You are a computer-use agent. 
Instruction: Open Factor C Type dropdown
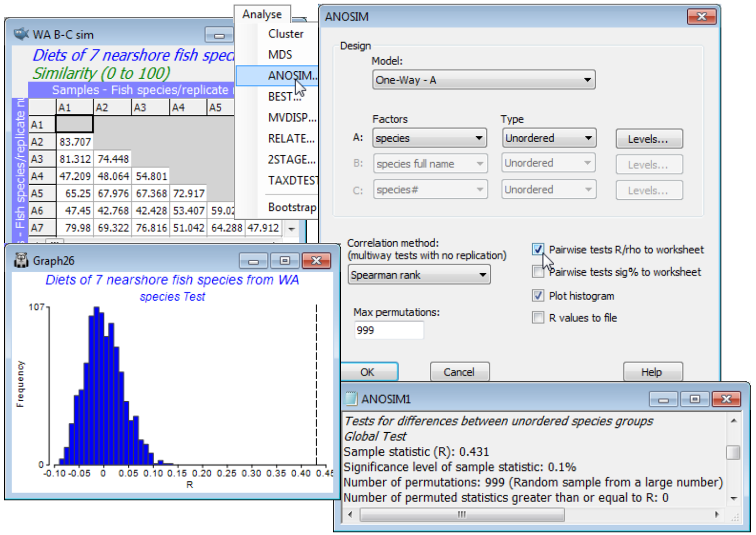pos(549,189)
